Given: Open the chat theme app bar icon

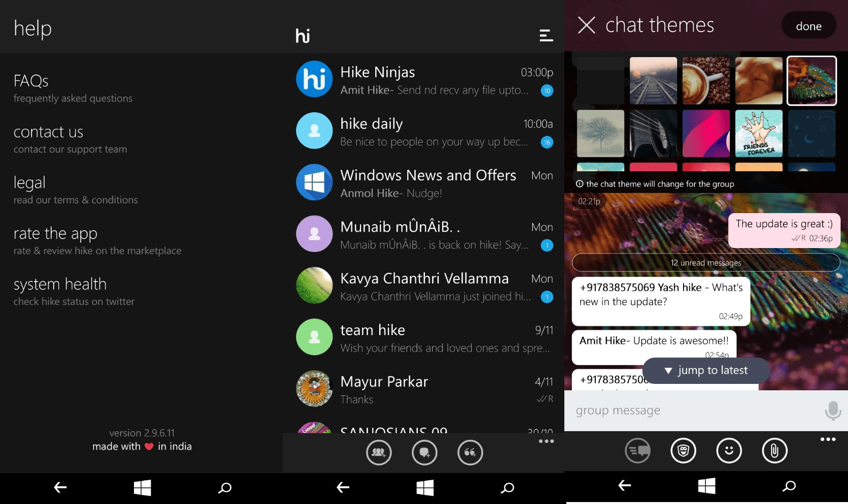Looking at the screenshot, I should (x=638, y=450).
